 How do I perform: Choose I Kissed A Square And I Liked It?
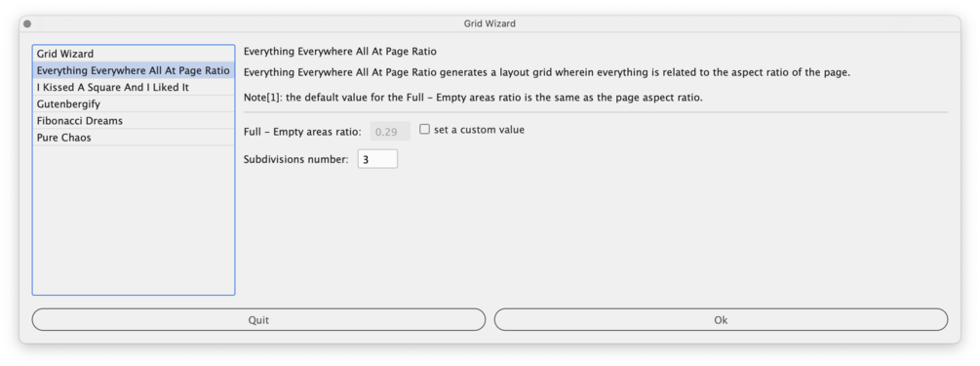tap(134, 88)
